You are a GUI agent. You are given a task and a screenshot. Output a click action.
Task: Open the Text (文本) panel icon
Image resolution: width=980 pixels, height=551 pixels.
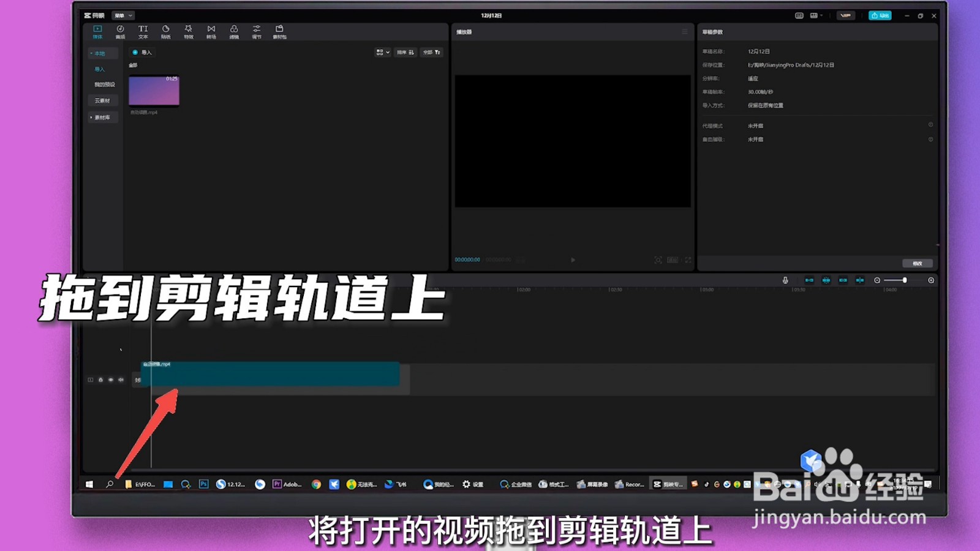[x=142, y=31]
